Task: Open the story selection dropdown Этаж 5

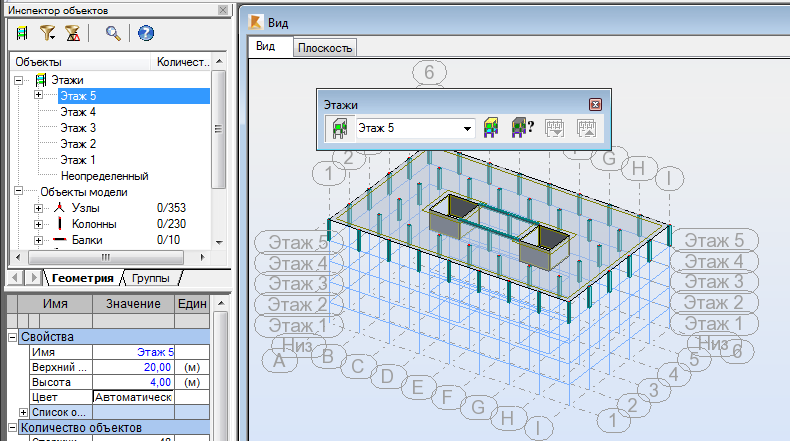Action: coord(467,129)
